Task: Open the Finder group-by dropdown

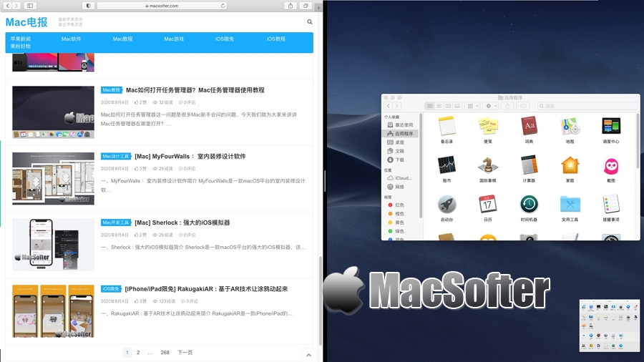Action: coord(473,106)
